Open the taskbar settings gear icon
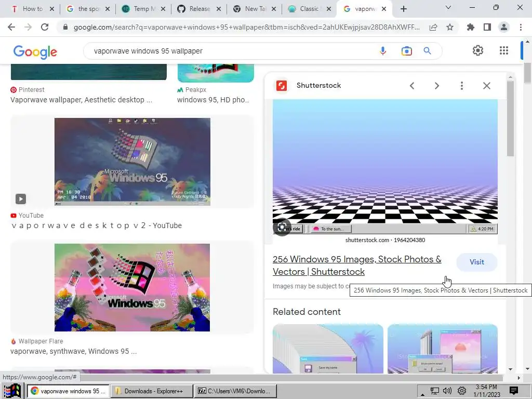 pos(461,391)
